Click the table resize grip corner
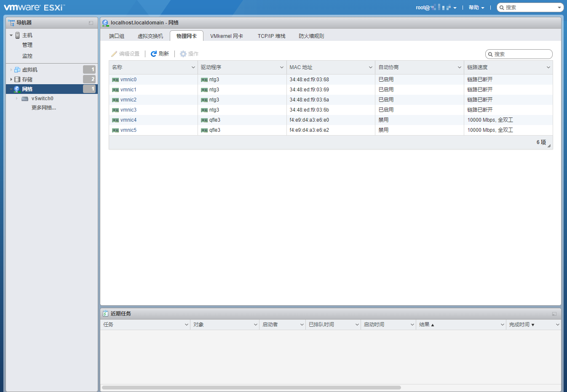Image resolution: width=567 pixels, height=392 pixels. click(549, 146)
